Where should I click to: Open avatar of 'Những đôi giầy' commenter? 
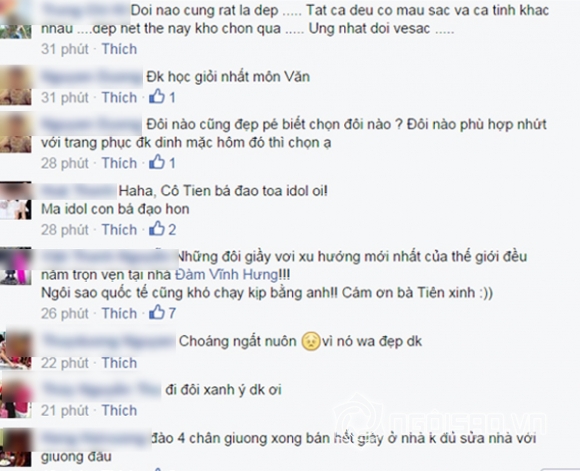click(16, 266)
